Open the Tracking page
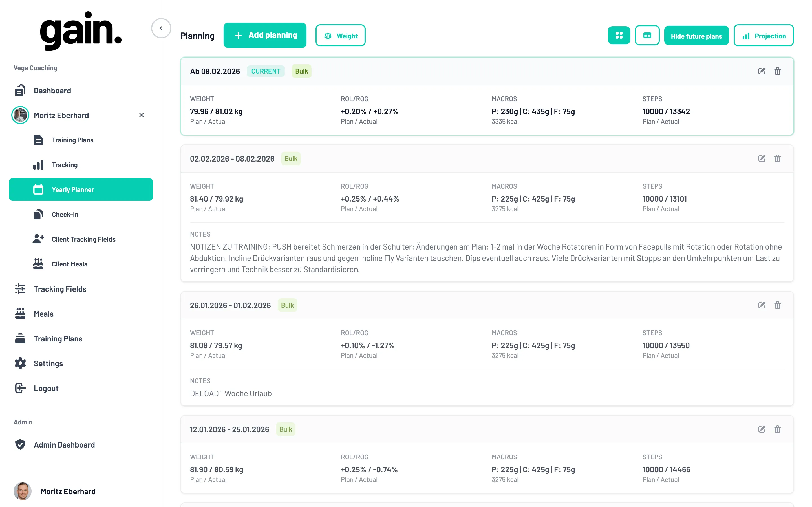812x507 pixels. (x=64, y=165)
